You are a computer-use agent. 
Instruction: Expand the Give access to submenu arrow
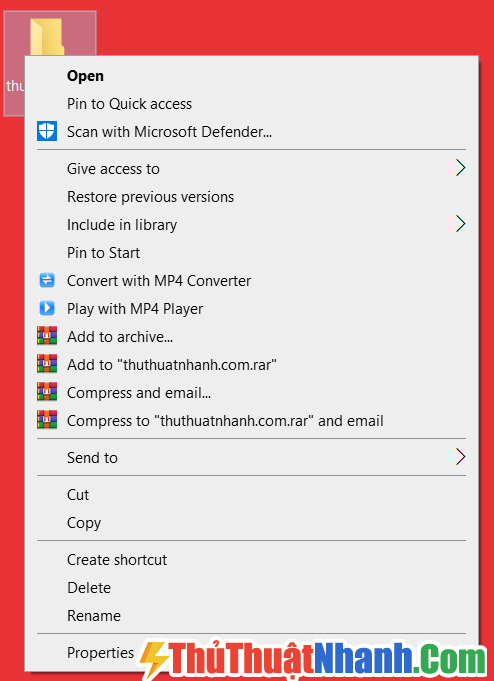[461, 169]
